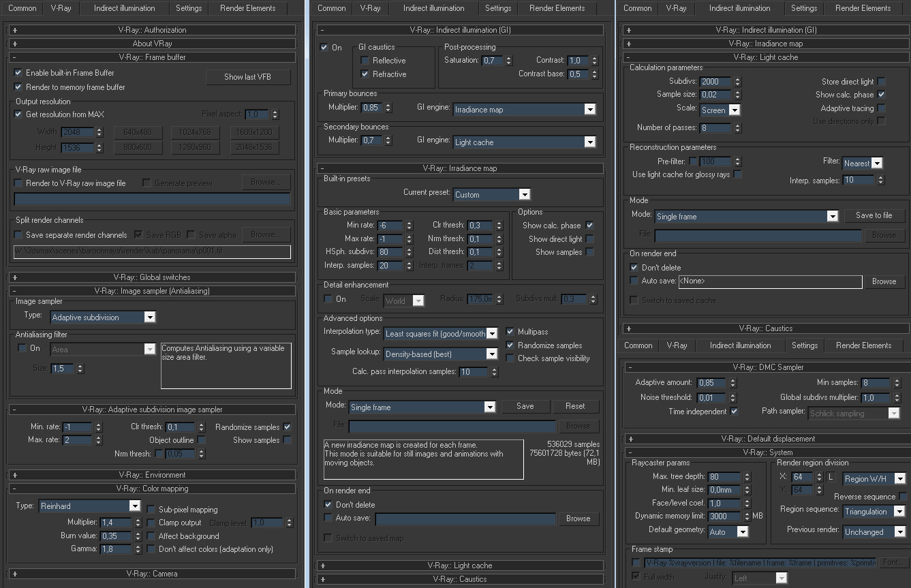
Task: Open the Current preset Custom dropdown
Action: (x=491, y=194)
